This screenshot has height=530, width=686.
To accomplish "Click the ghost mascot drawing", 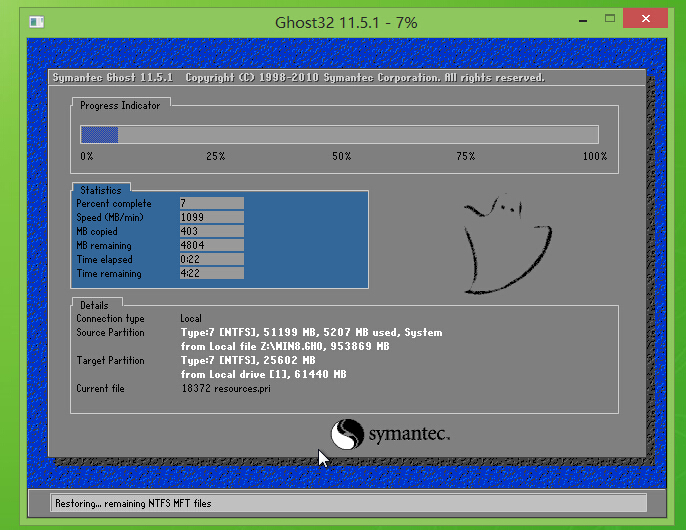I will tap(507, 245).
